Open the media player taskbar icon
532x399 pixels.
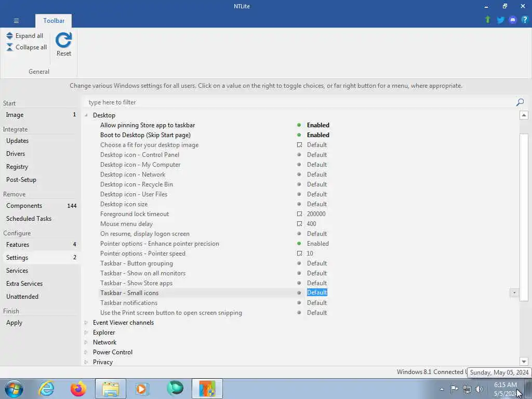(142, 389)
